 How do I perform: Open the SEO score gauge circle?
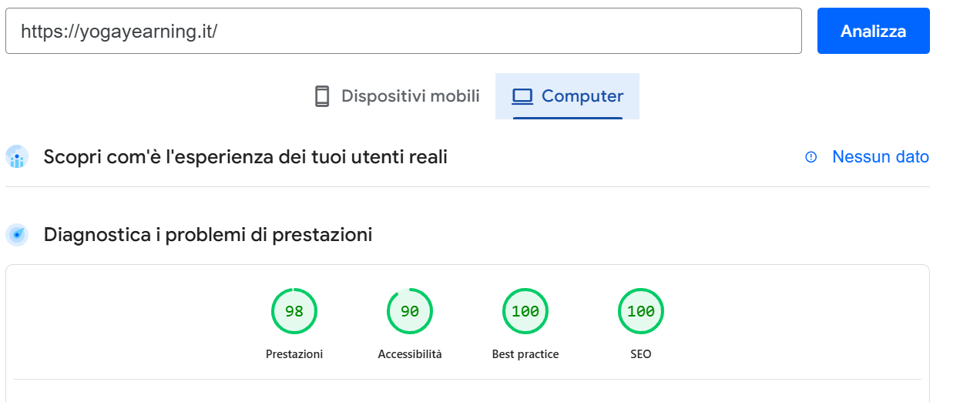pyautogui.click(x=641, y=311)
